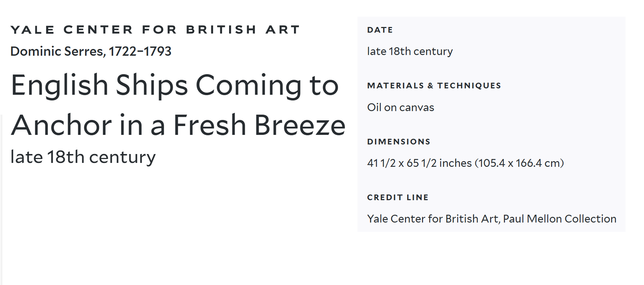Click the CREDIT LINE section heading
The height and width of the screenshot is (285, 644).
tap(398, 198)
